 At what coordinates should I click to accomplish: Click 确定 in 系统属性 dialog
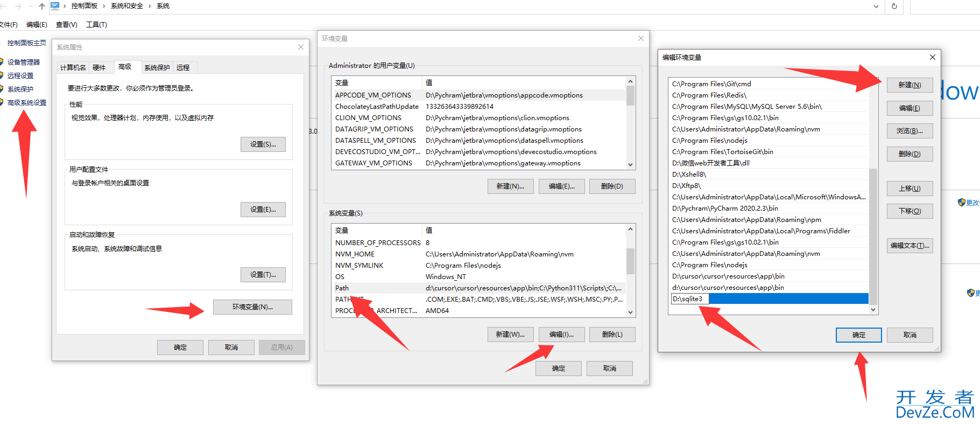point(180,347)
